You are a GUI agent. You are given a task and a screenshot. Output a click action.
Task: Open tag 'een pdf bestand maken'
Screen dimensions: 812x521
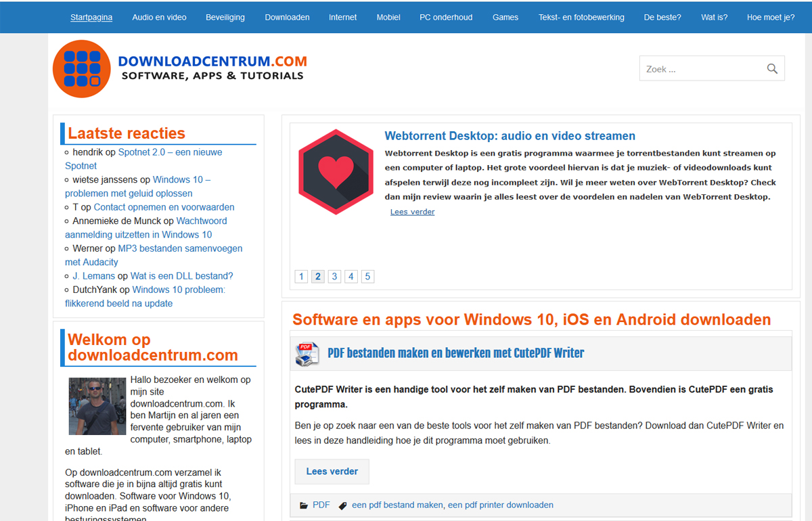pos(397,505)
